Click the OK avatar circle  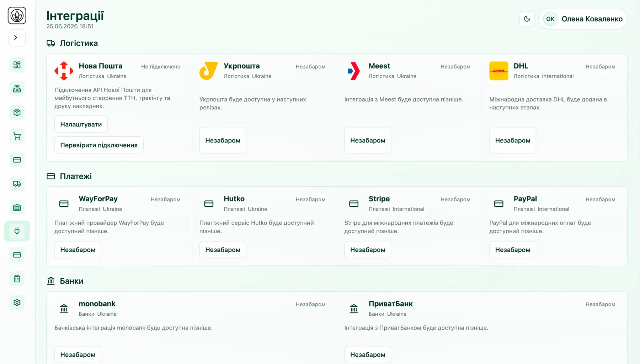[x=550, y=19]
